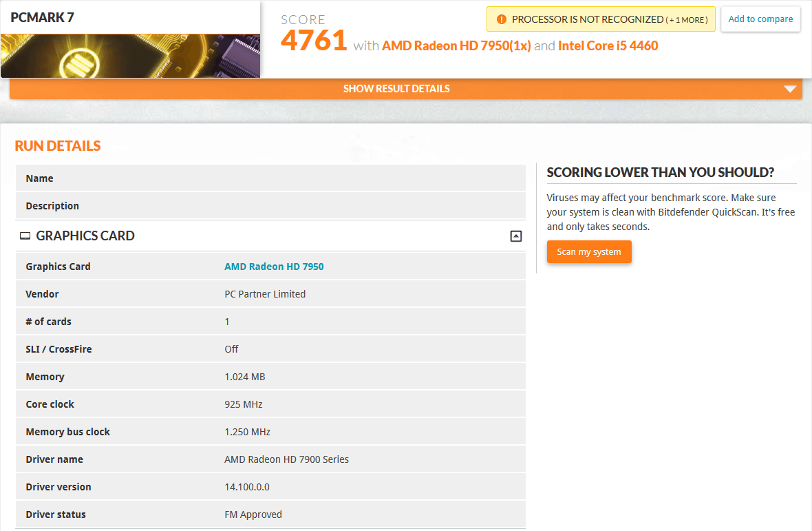Image resolution: width=812 pixels, height=531 pixels.
Task: Click the PCMark 7 banner image
Action: [x=131, y=56]
